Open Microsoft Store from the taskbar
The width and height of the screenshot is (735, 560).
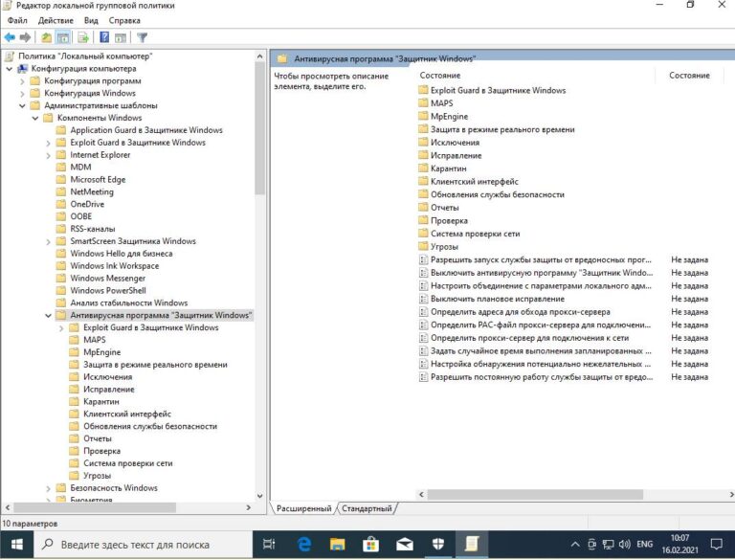[x=370, y=544]
